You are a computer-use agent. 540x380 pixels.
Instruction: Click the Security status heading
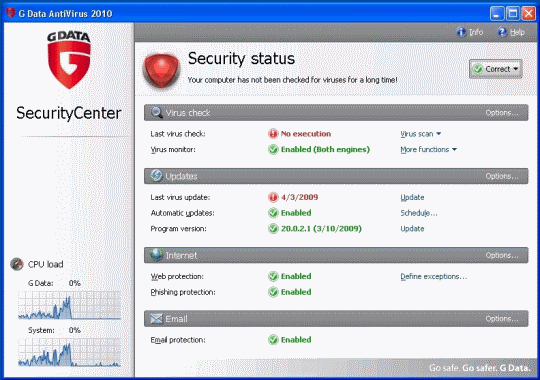click(241, 59)
